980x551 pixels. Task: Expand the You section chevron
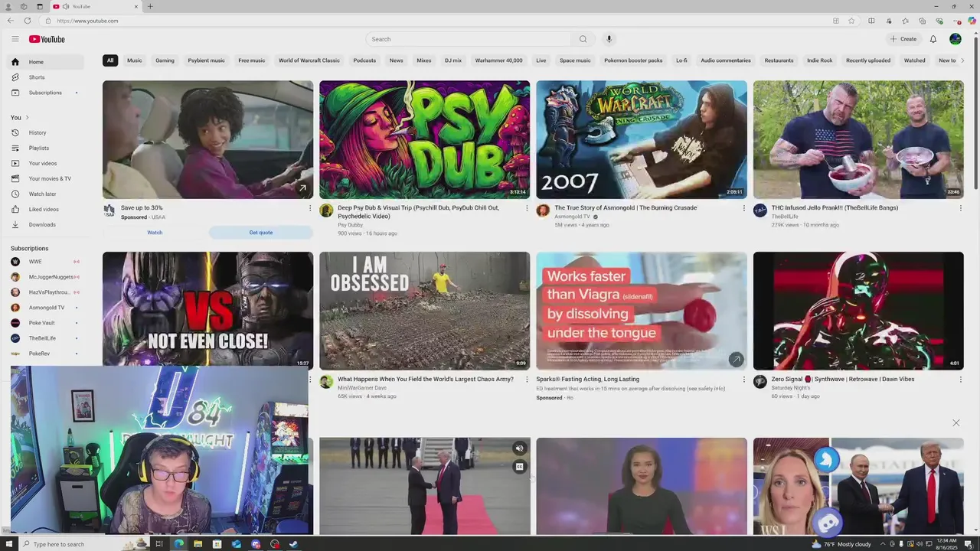point(27,118)
